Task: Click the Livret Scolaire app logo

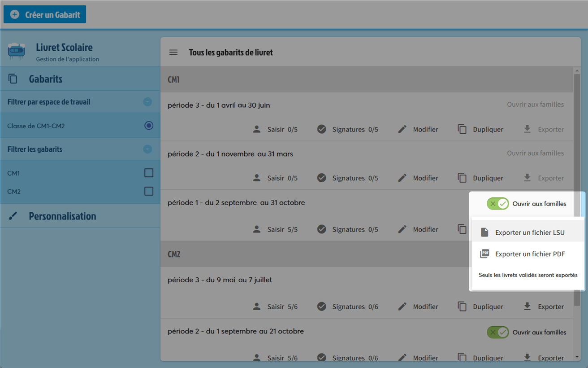Action: 17,52
